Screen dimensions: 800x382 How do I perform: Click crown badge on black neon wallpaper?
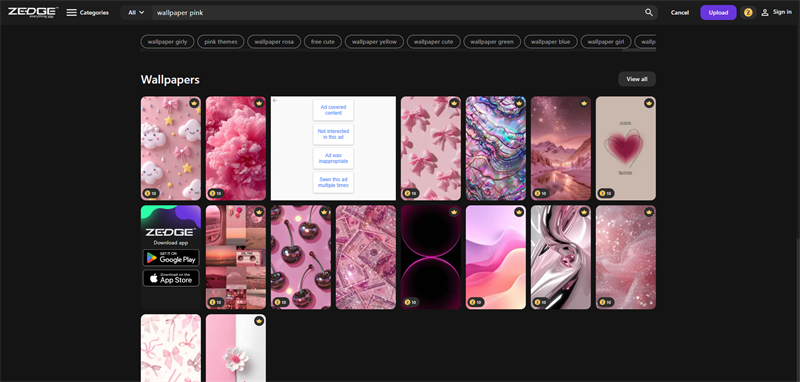point(454,212)
